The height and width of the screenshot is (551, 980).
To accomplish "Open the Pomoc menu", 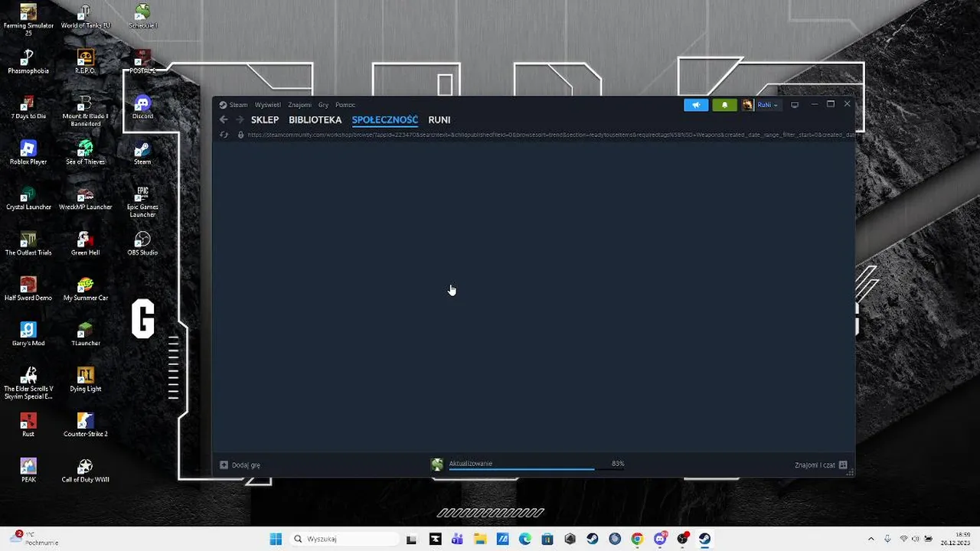I will point(345,105).
